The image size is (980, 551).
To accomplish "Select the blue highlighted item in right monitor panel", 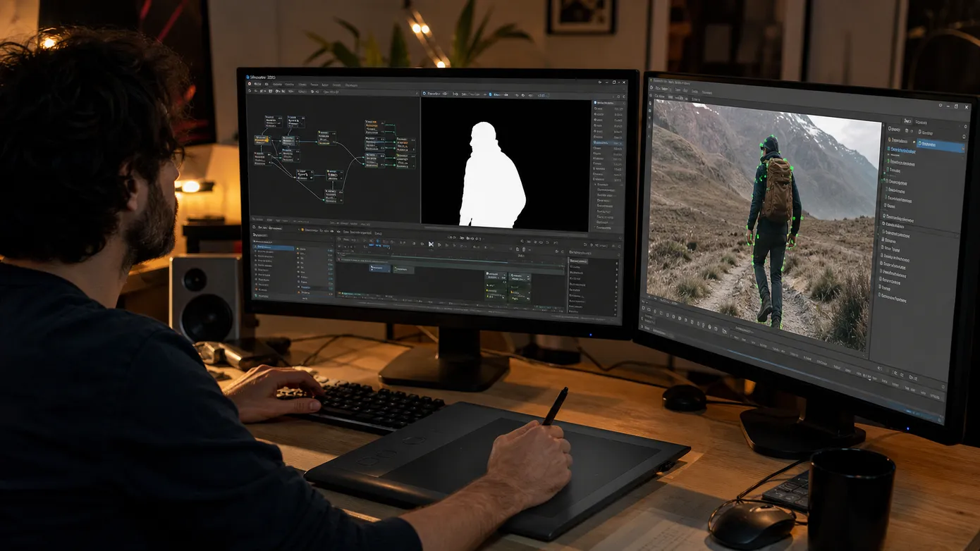I will click(941, 146).
